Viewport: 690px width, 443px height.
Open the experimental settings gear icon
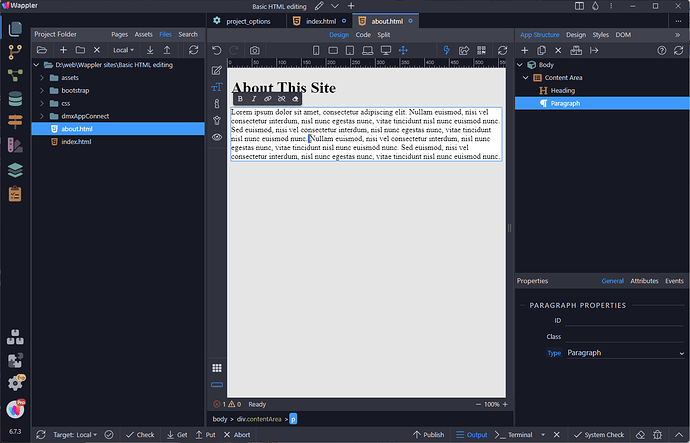[16, 383]
